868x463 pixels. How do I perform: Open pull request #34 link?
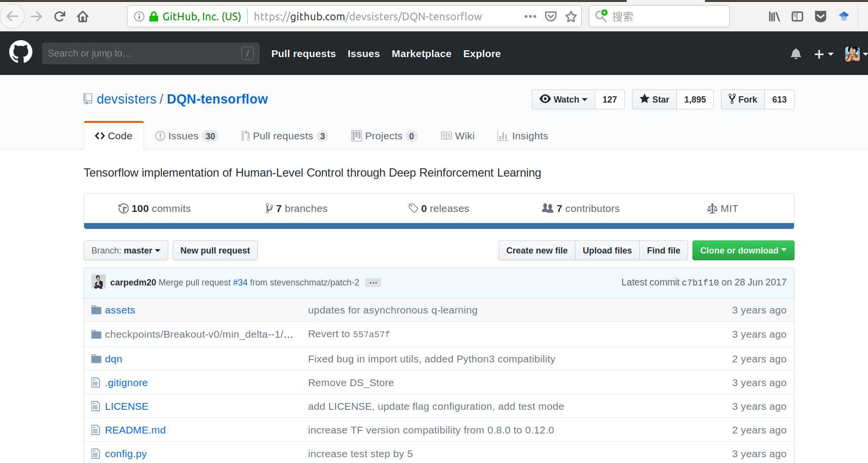coord(240,283)
